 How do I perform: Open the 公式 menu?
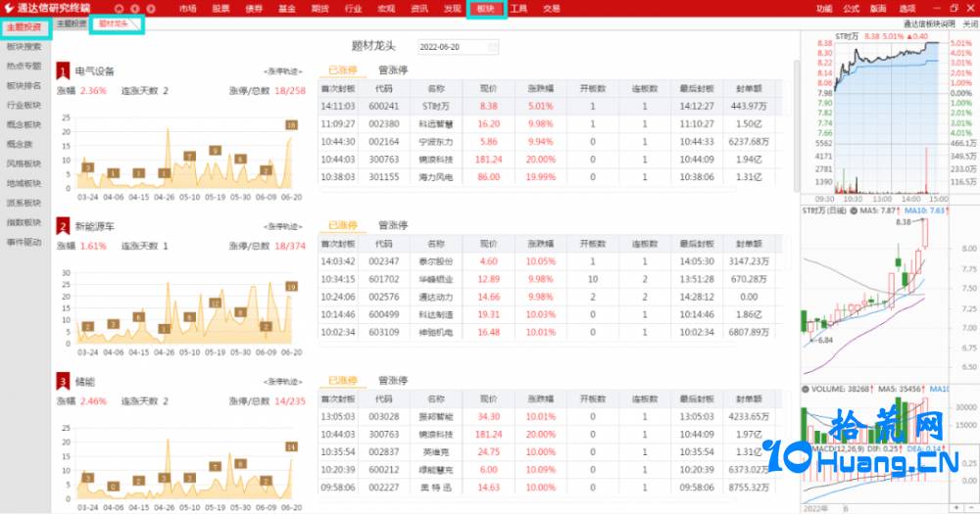852,9
